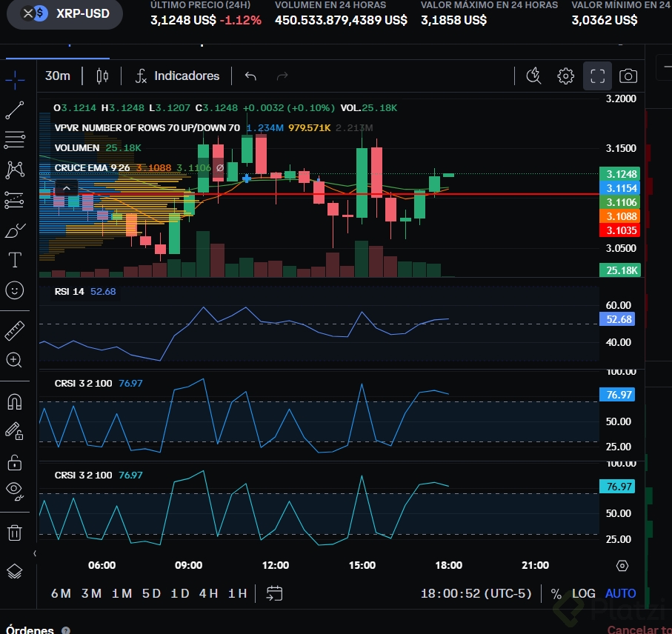Toggle hide all drawings eye icon

[x=15, y=491]
